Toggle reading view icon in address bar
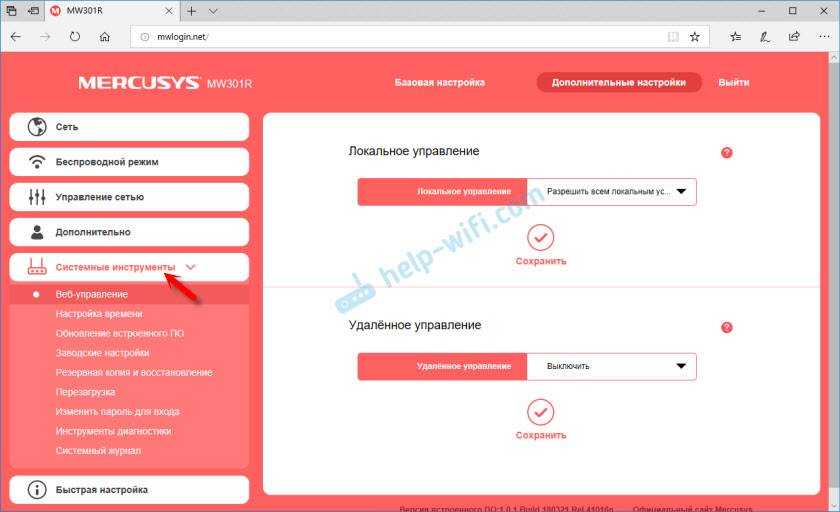The height and width of the screenshot is (512, 840). pyautogui.click(x=673, y=36)
